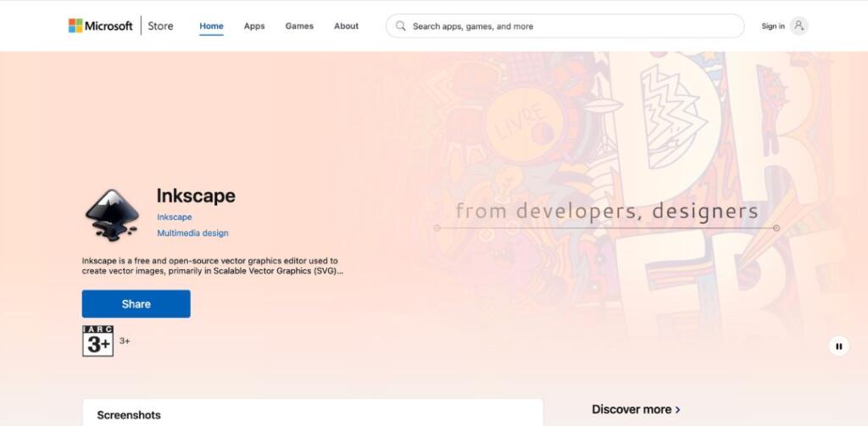Click the blue Share button
The width and height of the screenshot is (868, 426).
coord(136,304)
